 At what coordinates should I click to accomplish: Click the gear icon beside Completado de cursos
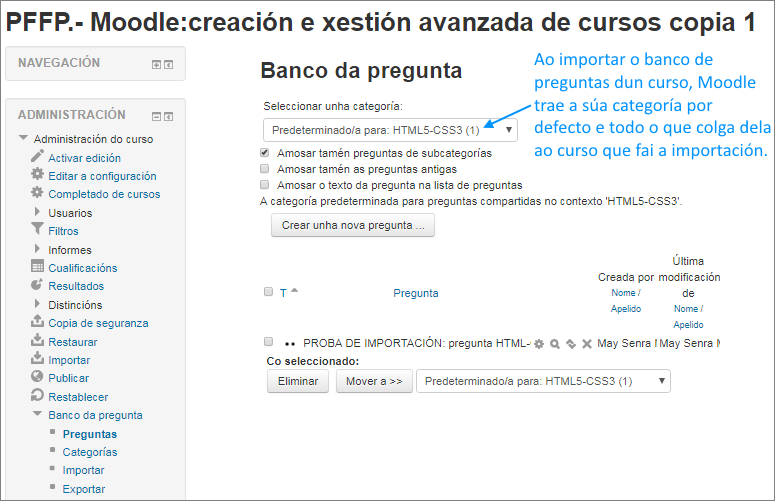point(37,192)
